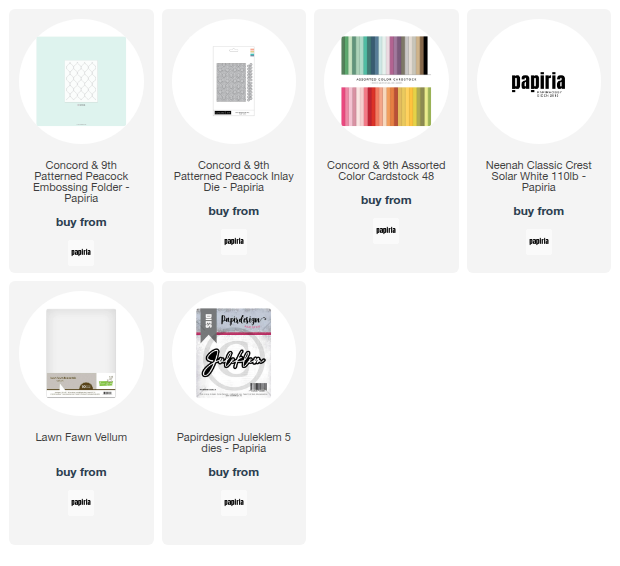Open Neenah Classic Crest product image
620x566 pixels.
tap(538, 82)
